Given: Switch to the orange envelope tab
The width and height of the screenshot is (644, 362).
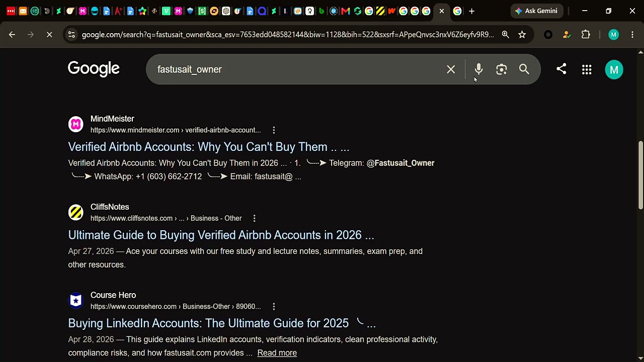Looking at the screenshot, I should click(x=23, y=11).
